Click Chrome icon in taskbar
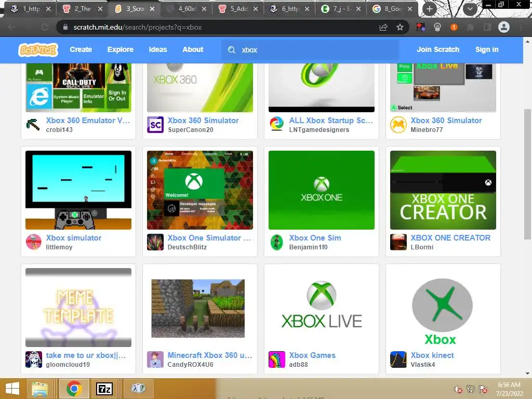 (74, 389)
